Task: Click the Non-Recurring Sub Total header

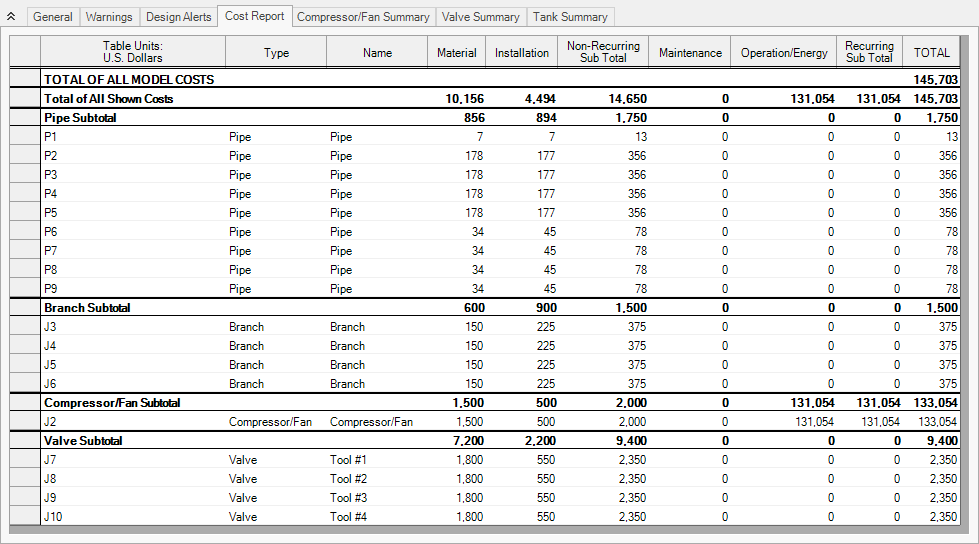Action: (603, 52)
